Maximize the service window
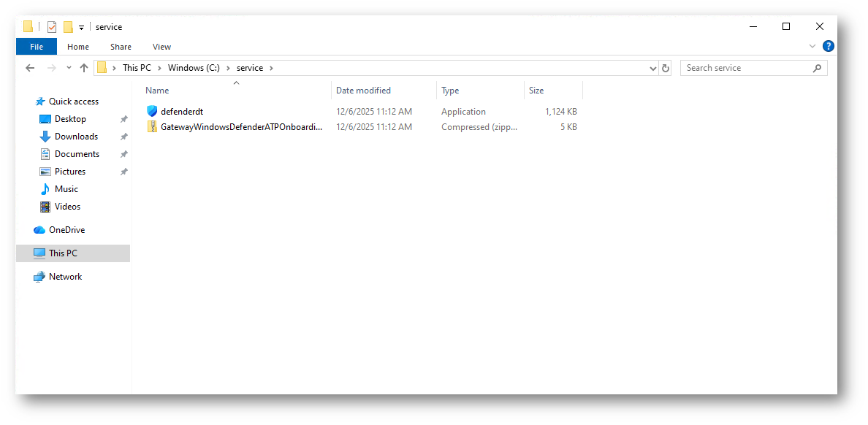 (786, 26)
